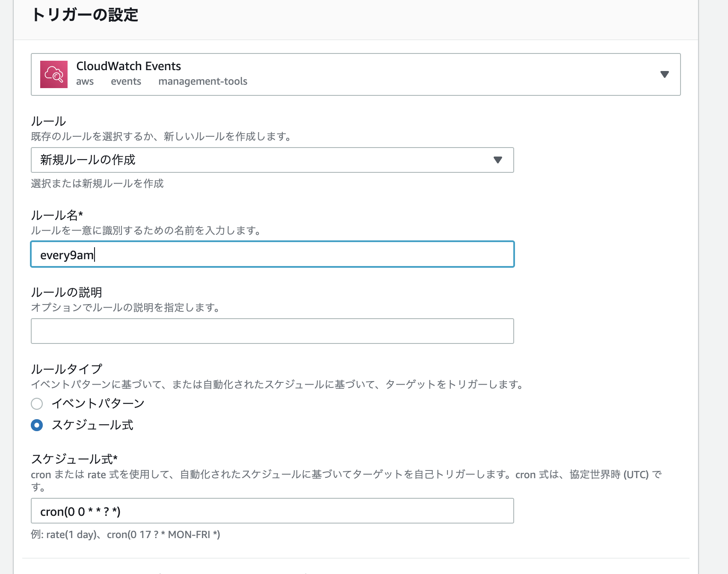Image resolution: width=728 pixels, height=574 pixels.
Task: Click the "events" tag text
Action: (126, 81)
